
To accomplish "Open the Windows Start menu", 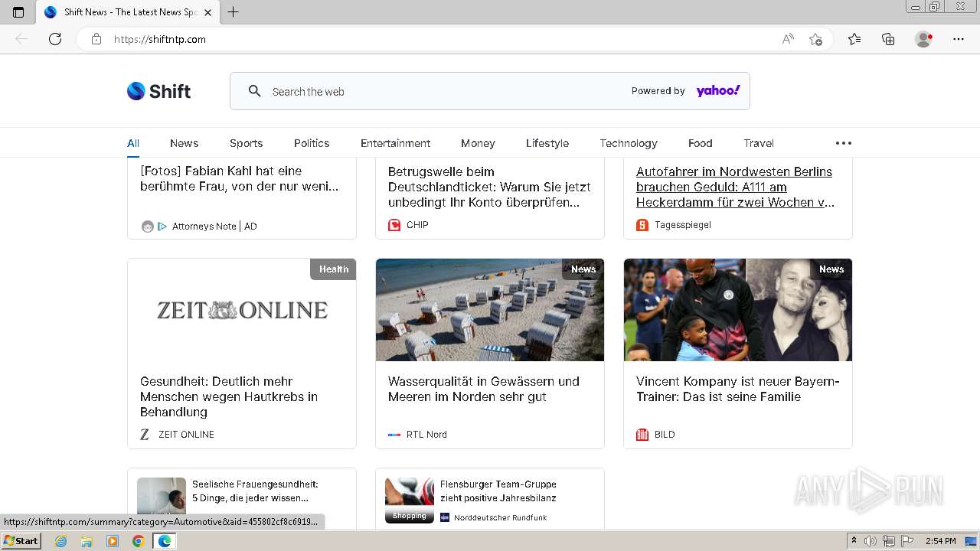I will click(21, 541).
